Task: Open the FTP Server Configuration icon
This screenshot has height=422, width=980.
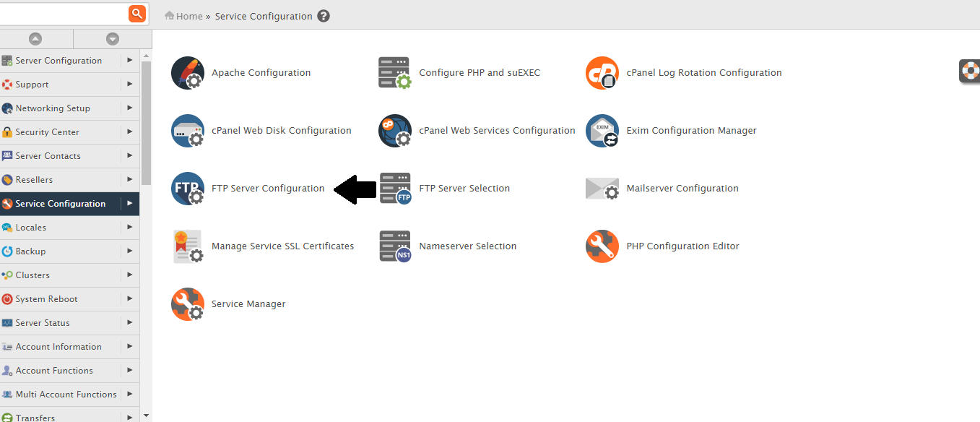Action: pyautogui.click(x=188, y=189)
